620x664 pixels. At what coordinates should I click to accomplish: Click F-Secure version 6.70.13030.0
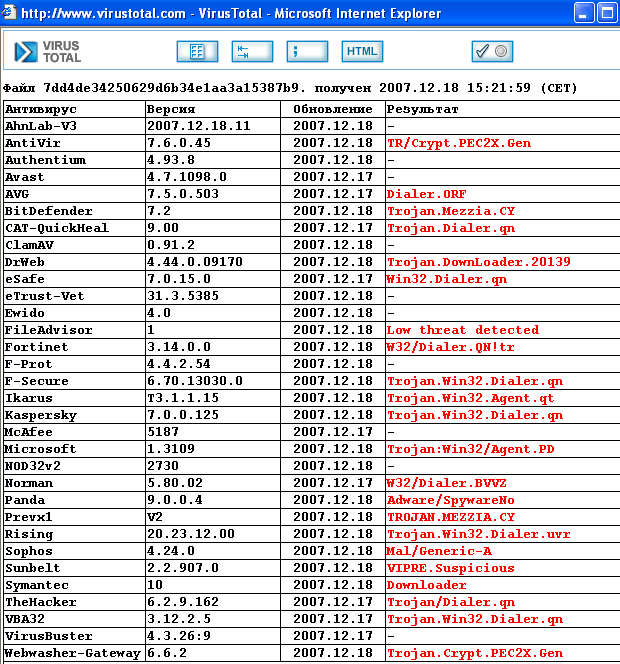click(x=195, y=381)
